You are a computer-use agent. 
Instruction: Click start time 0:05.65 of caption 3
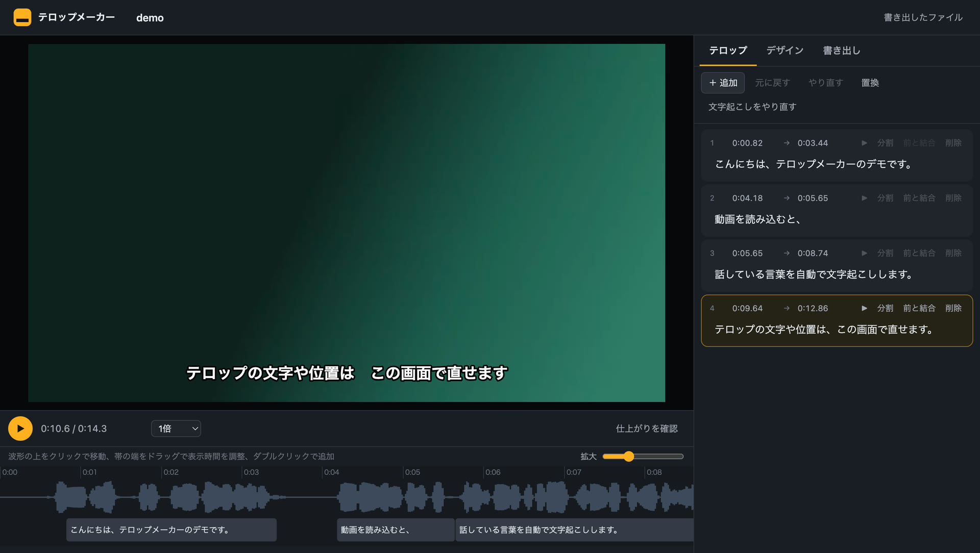(747, 253)
